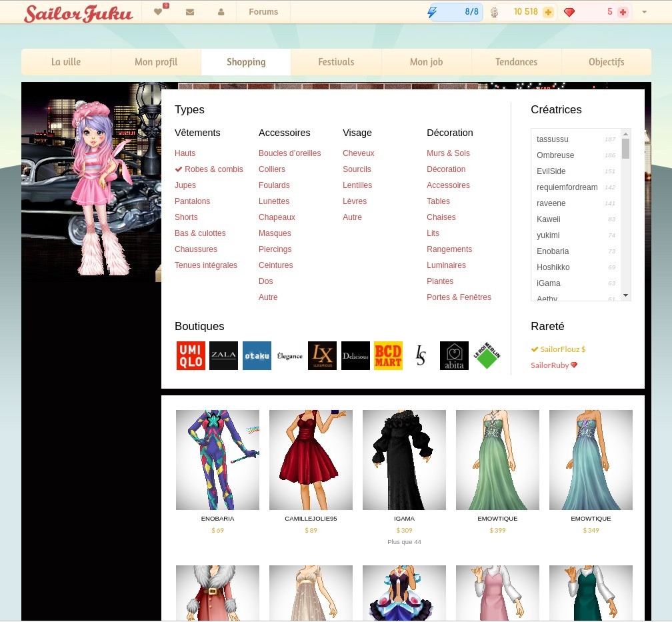Select creator tassussu
The width and height of the screenshot is (672, 622).
click(576, 139)
